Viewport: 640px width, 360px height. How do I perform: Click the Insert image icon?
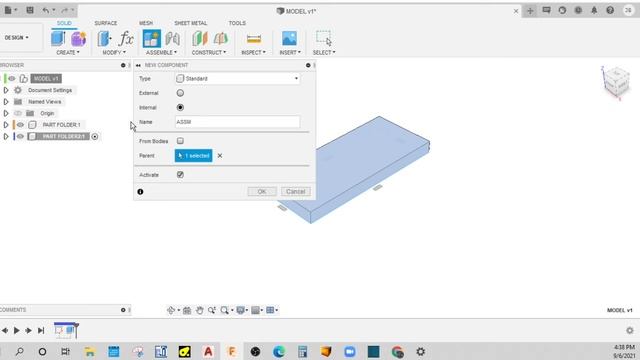coord(289,39)
